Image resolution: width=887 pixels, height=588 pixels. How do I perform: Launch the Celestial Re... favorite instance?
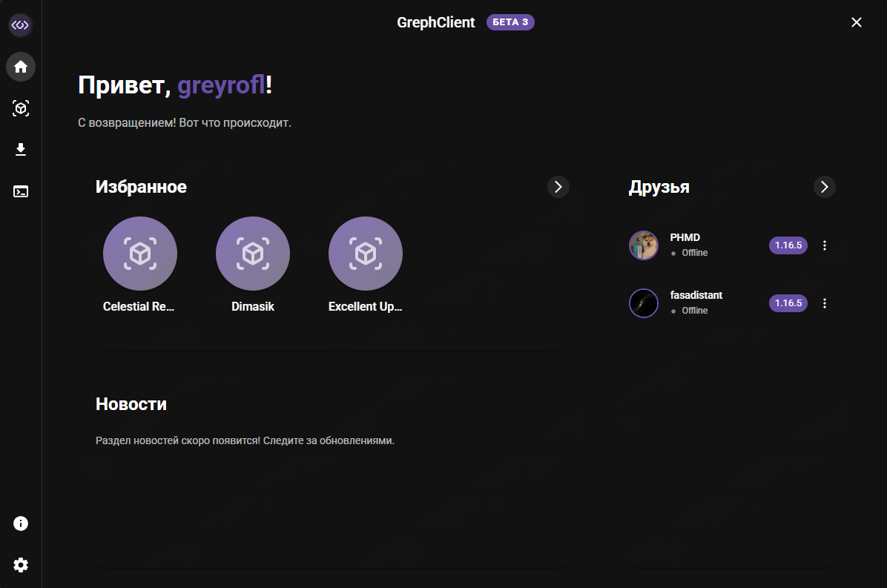140,254
